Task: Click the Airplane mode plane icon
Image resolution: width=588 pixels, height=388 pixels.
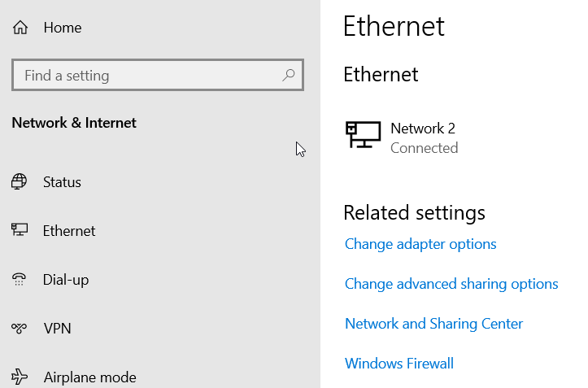Action: click(20, 377)
